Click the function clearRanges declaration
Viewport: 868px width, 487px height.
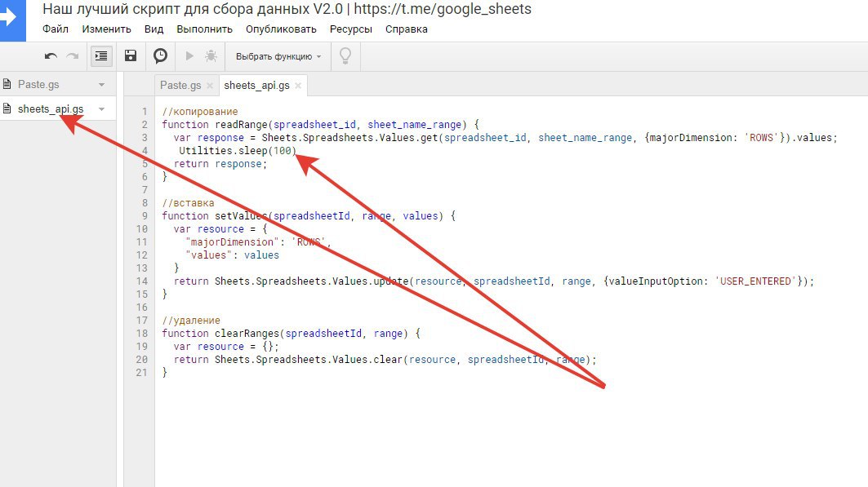coord(292,334)
